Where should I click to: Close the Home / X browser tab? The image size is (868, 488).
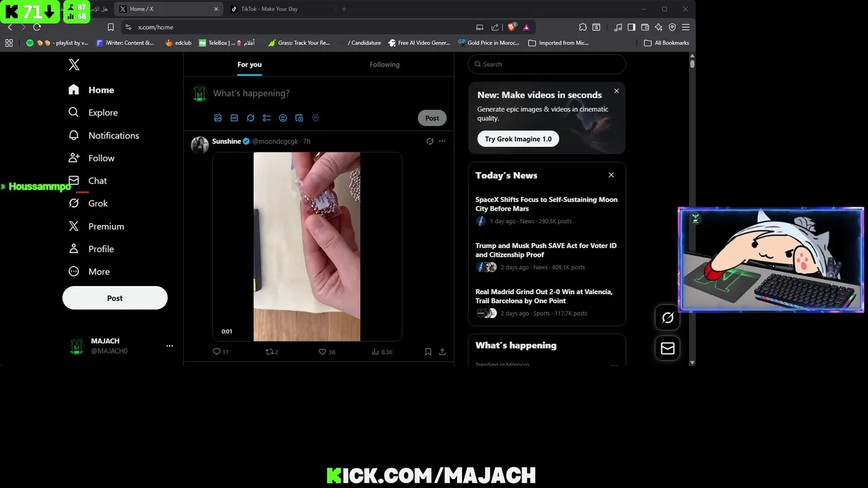coord(216,9)
